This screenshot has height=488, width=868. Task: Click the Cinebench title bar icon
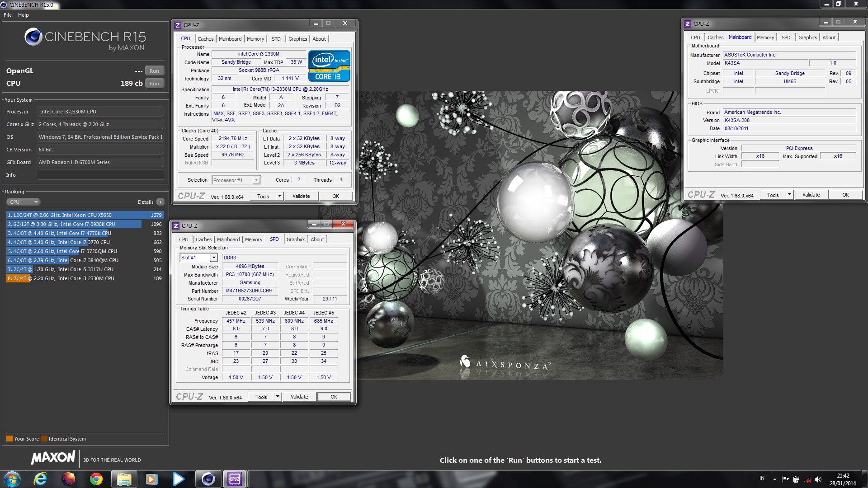[x=4, y=5]
